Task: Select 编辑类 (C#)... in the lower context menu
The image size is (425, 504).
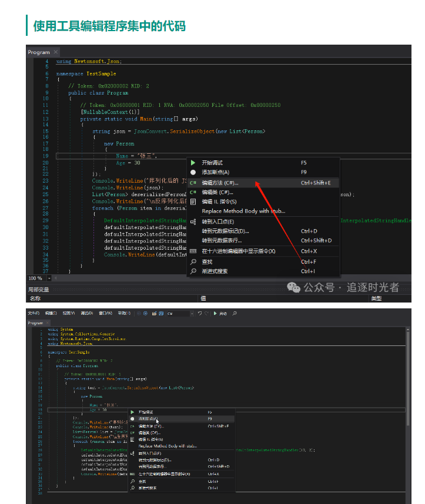Action: [x=182, y=433]
